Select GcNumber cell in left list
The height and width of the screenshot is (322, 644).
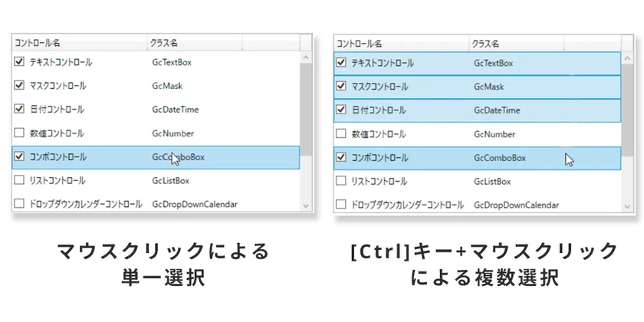pos(173,133)
